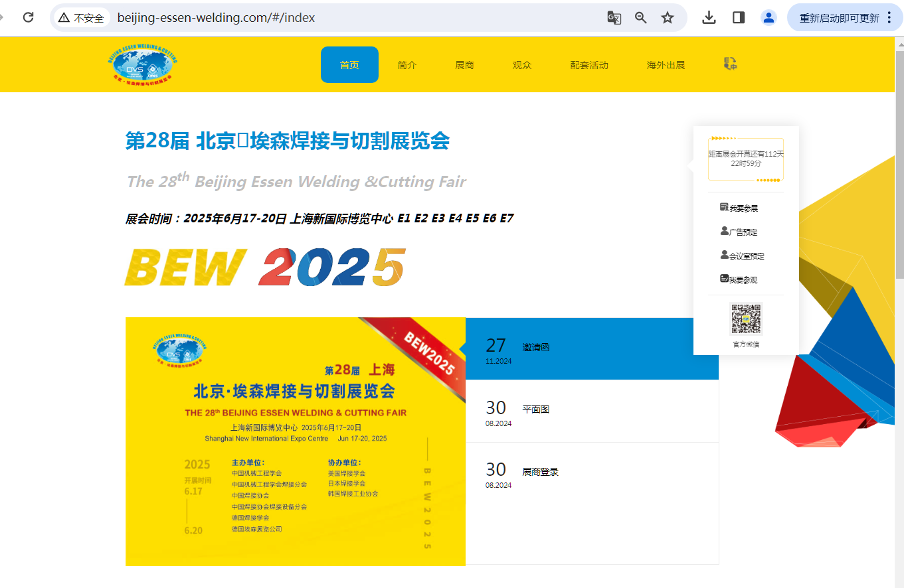
Task: Click the 我要参观 link text
Action: point(744,280)
